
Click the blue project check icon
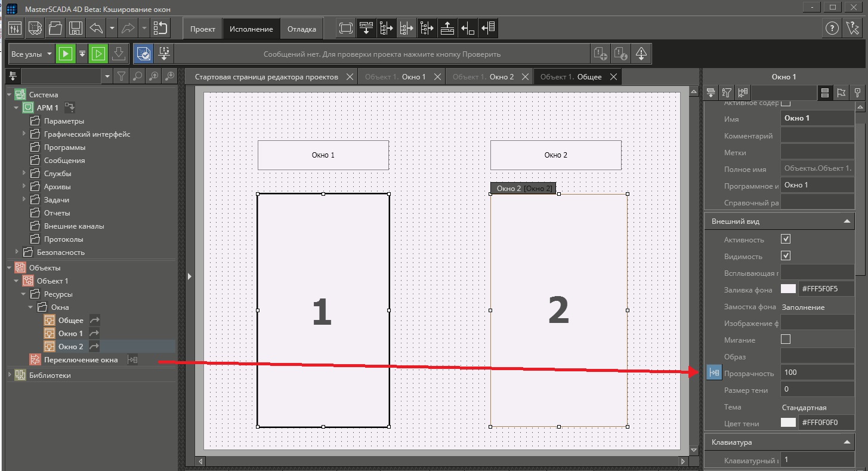click(143, 54)
